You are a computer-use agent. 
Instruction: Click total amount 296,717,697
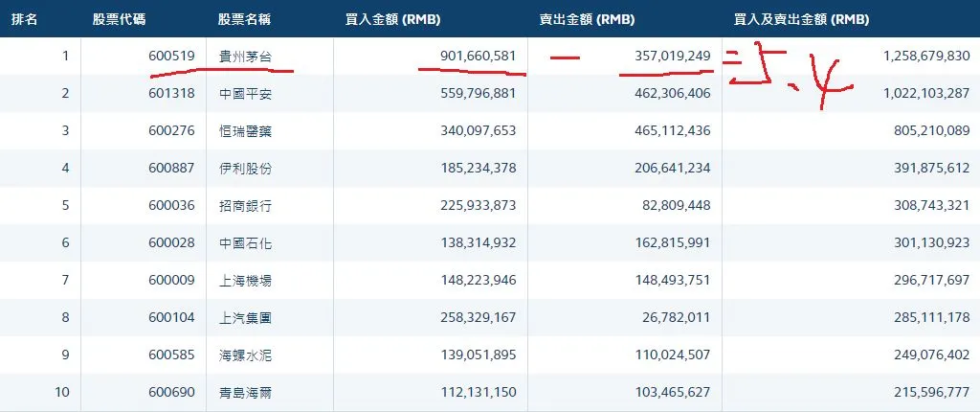click(932, 281)
